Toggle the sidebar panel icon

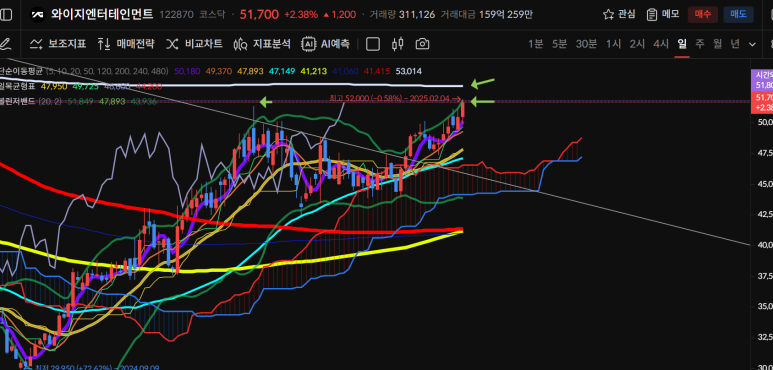[x=6, y=15]
